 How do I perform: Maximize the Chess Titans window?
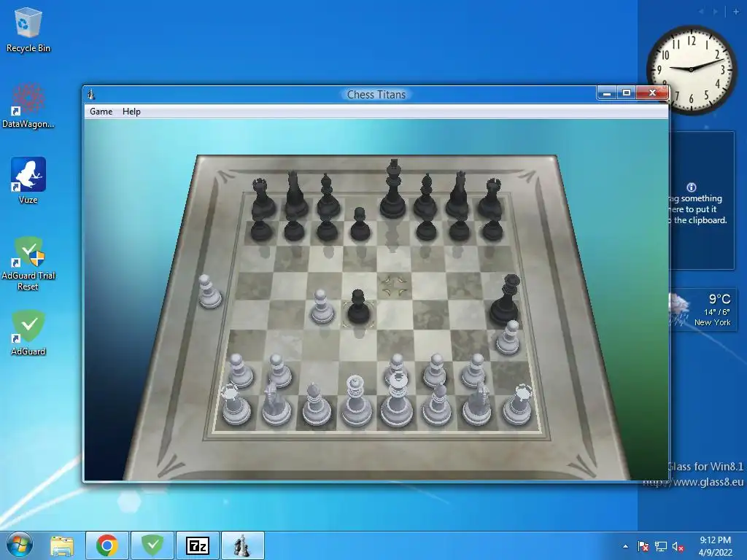click(627, 93)
